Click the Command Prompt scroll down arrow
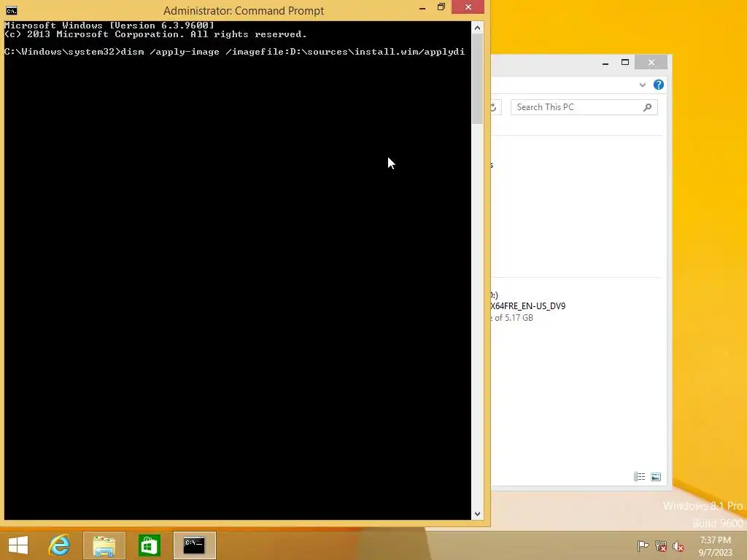Screen dimensions: 747x560 click(477, 514)
